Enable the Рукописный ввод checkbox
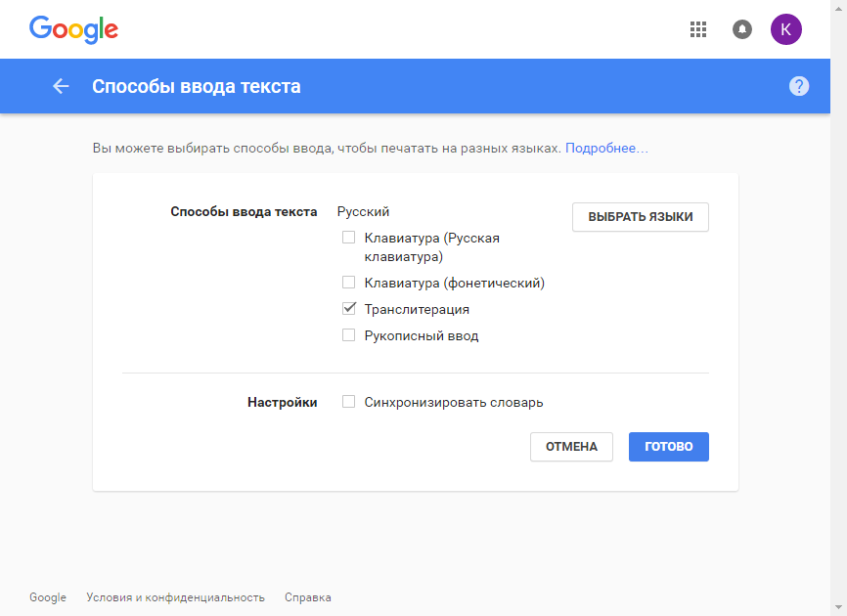 348,335
